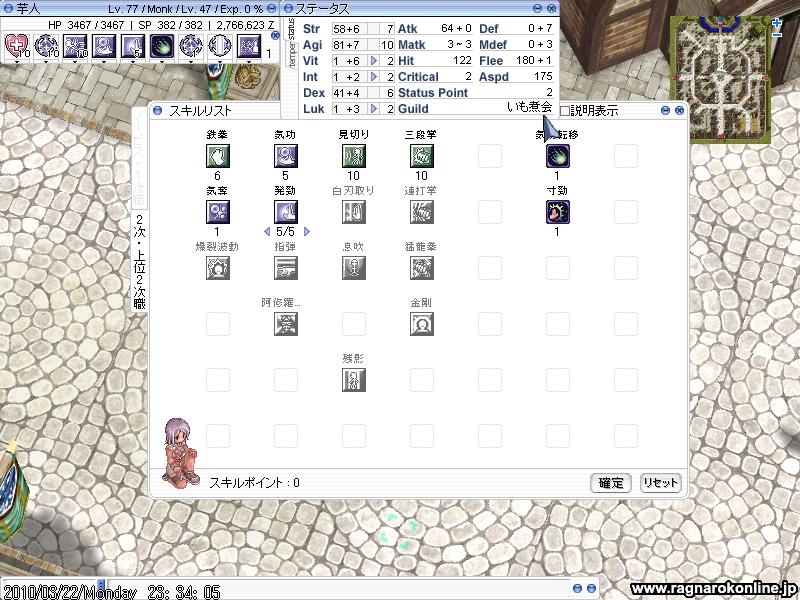Image resolution: width=800 pixels, height=600 pixels.
Task: Select the greyed 阿修羅 skill icon
Action: point(286,323)
